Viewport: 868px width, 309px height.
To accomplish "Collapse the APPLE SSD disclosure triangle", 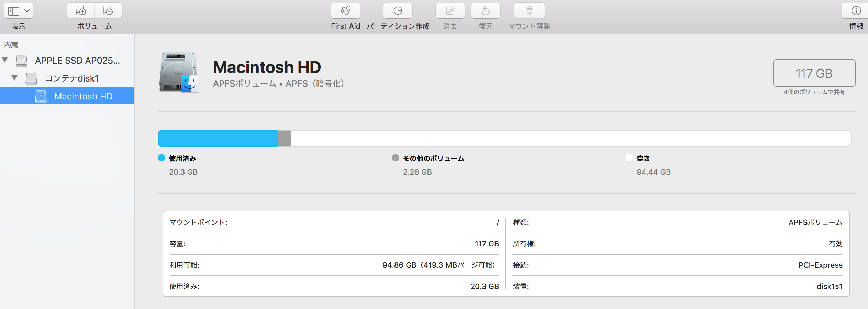I will [5, 60].
